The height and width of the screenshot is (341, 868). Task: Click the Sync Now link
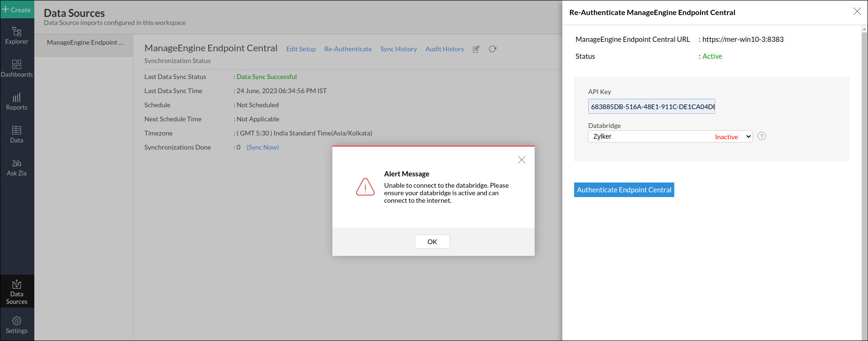pyautogui.click(x=262, y=147)
